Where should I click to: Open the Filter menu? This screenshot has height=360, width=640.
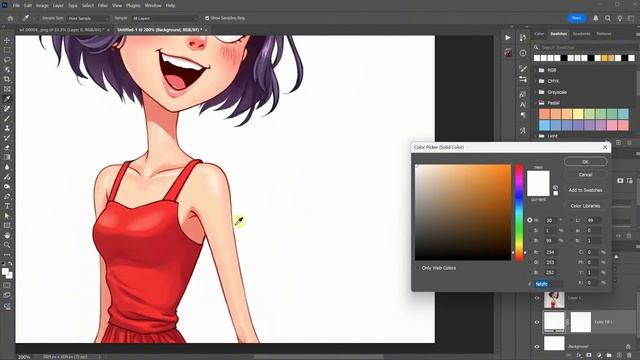point(102,6)
